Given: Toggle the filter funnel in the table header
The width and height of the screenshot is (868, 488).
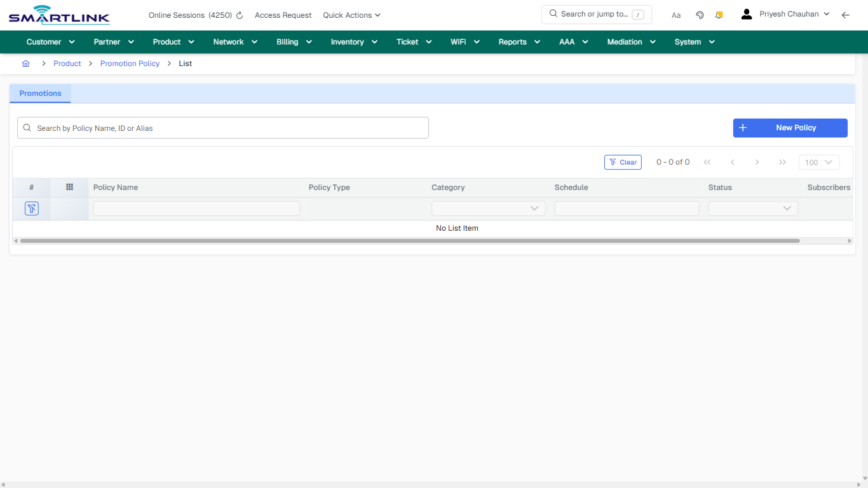Looking at the screenshot, I should click(31, 208).
